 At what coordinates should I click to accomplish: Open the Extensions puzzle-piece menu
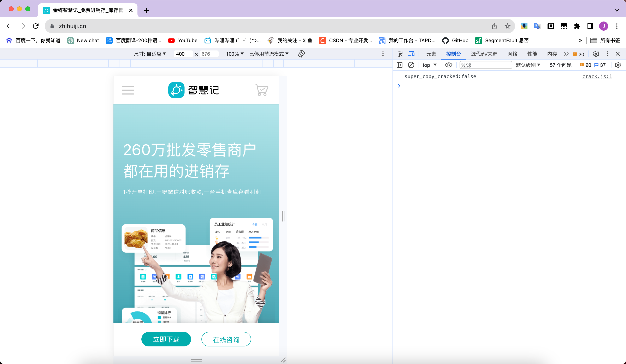click(577, 26)
